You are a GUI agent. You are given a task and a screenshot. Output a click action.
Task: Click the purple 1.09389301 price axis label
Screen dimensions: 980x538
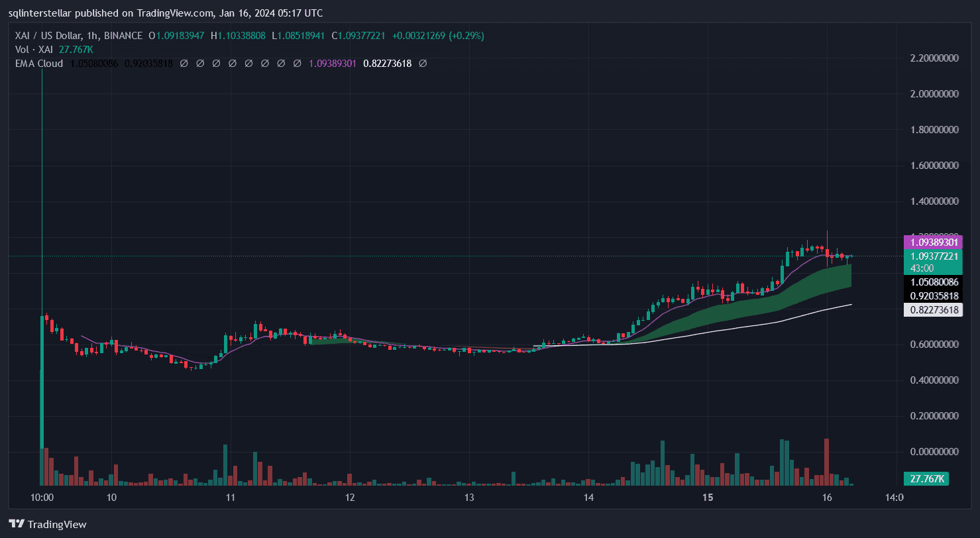tap(932, 242)
